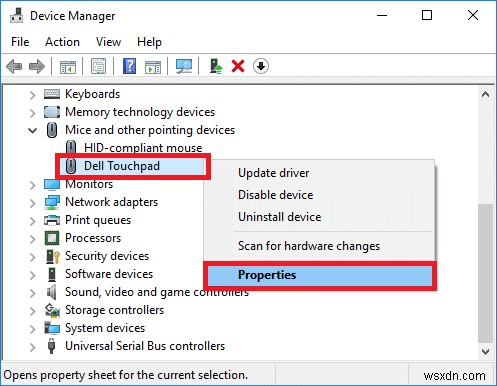
Task: Click the Print queues printer icon
Action: point(52,220)
